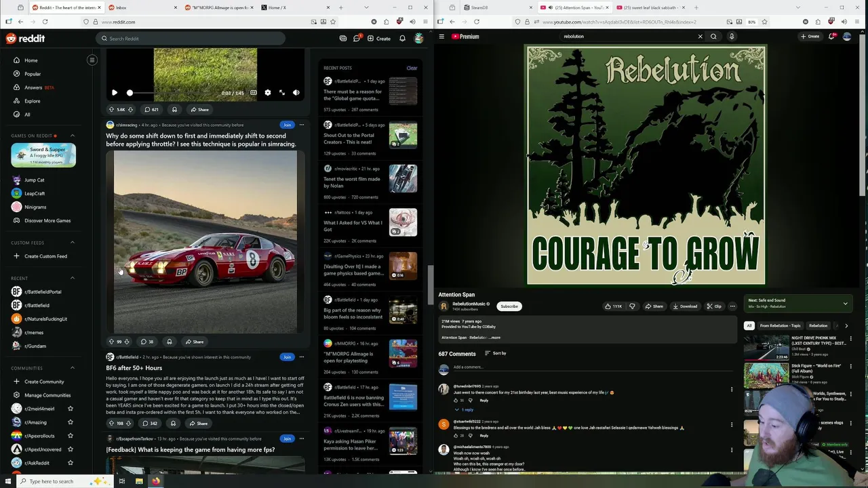Open more actions for YouTube video
The image size is (868, 488).
click(x=732, y=306)
